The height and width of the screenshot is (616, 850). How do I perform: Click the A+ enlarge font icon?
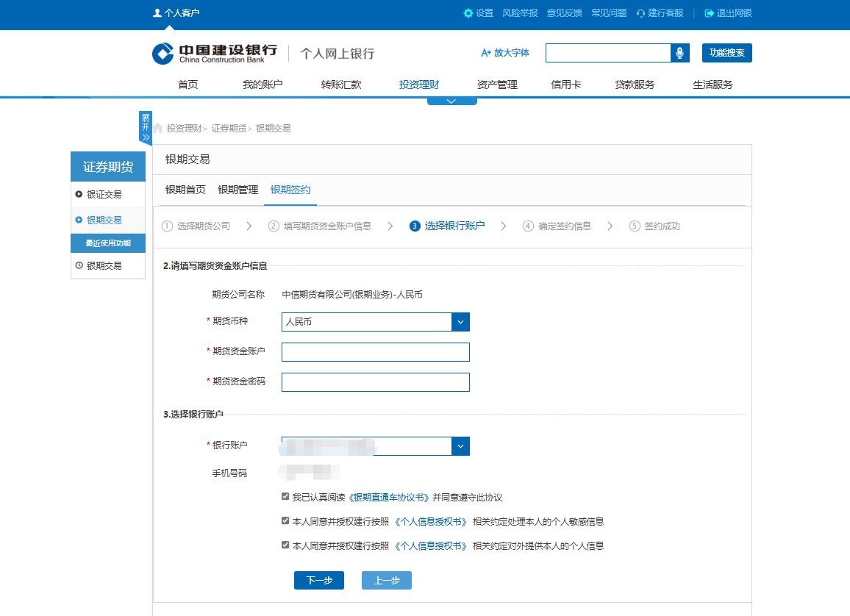[486, 52]
